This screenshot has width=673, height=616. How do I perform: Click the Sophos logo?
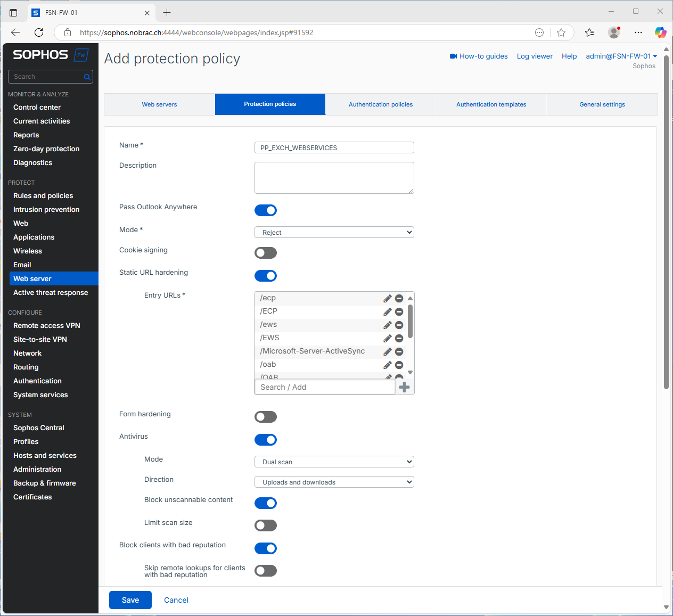pyautogui.click(x=50, y=55)
